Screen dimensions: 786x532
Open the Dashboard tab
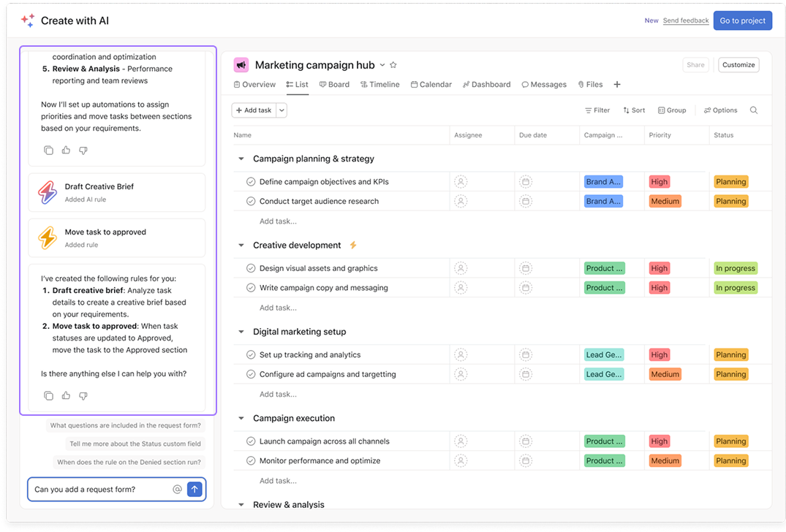pyautogui.click(x=486, y=85)
